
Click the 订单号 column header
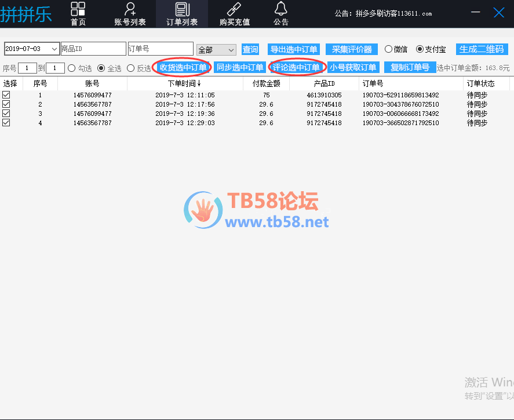click(x=411, y=83)
